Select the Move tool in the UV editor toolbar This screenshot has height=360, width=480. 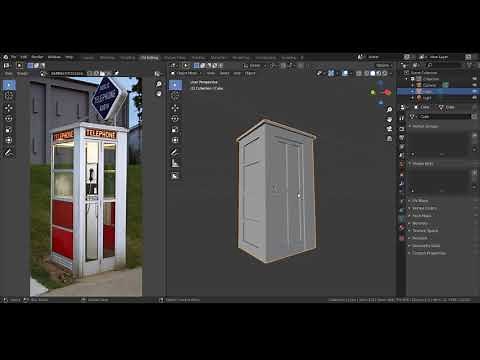point(9,108)
